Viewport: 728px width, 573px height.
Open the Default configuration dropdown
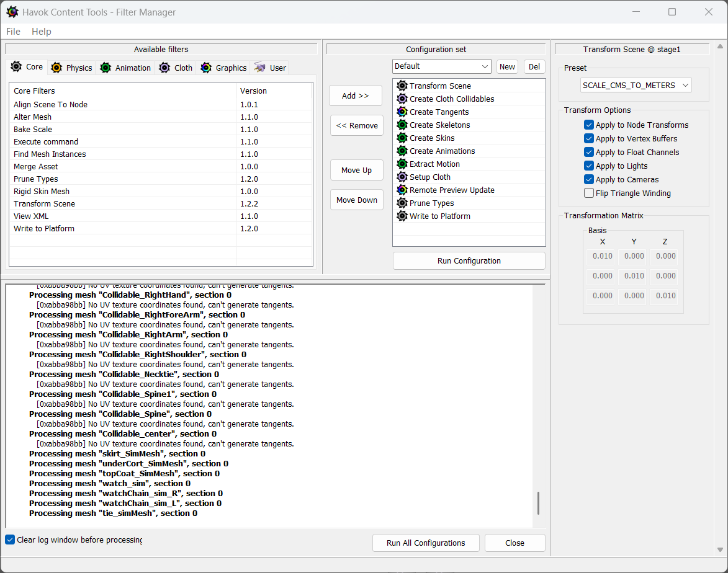pos(441,66)
